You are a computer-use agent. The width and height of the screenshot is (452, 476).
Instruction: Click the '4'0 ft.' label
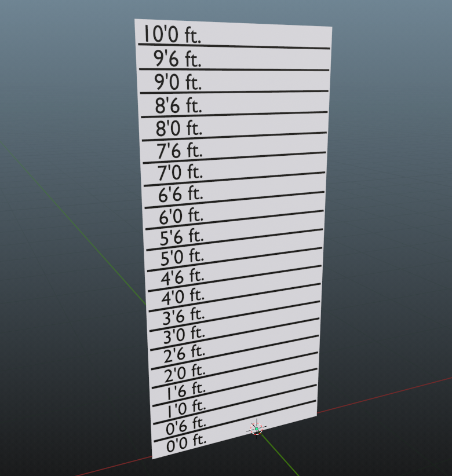click(183, 296)
